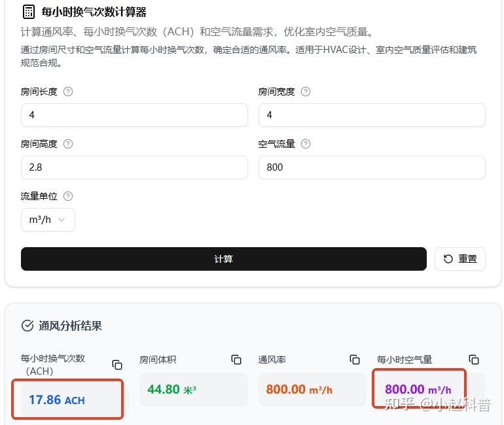Click the check icon beside 通风分析结果
The width and height of the screenshot is (504, 425).
(x=27, y=326)
